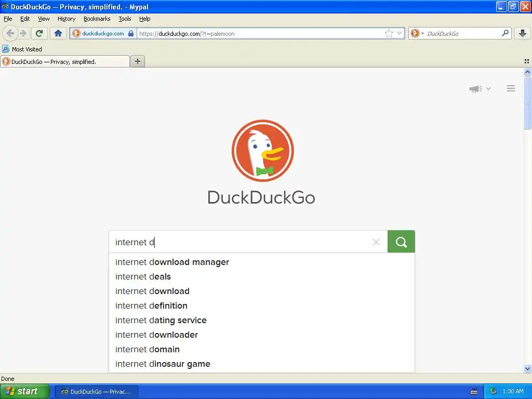Clear the search text with the X button

click(x=376, y=242)
